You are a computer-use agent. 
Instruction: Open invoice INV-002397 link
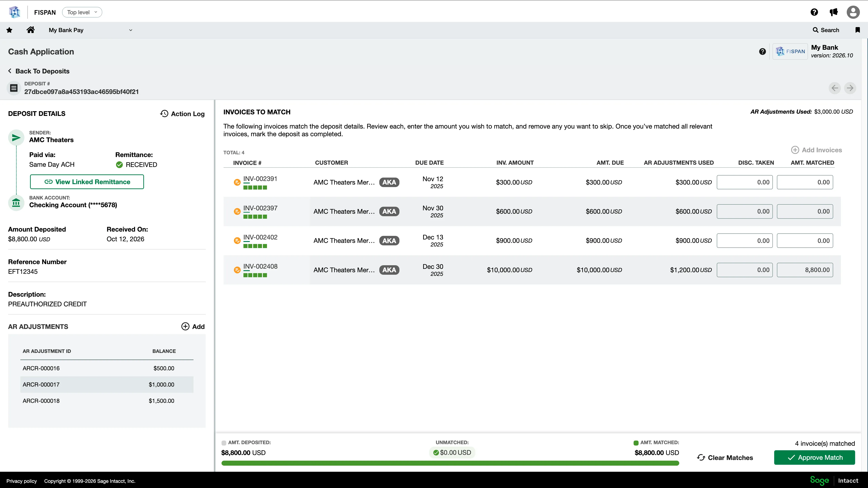[260, 208]
